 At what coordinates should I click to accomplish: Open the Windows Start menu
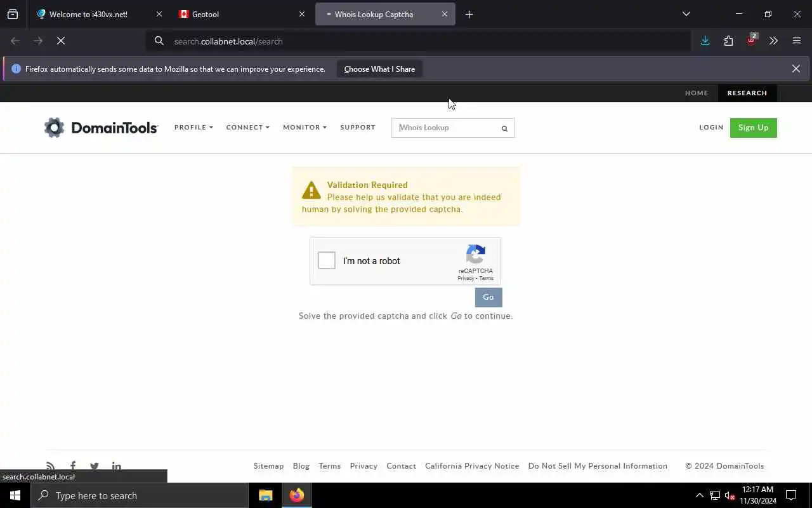15,495
